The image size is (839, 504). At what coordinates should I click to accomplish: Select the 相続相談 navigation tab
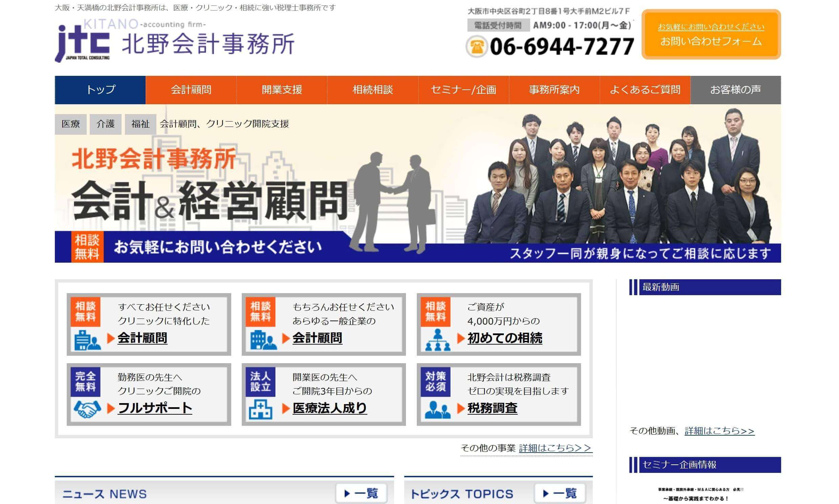pyautogui.click(x=373, y=90)
